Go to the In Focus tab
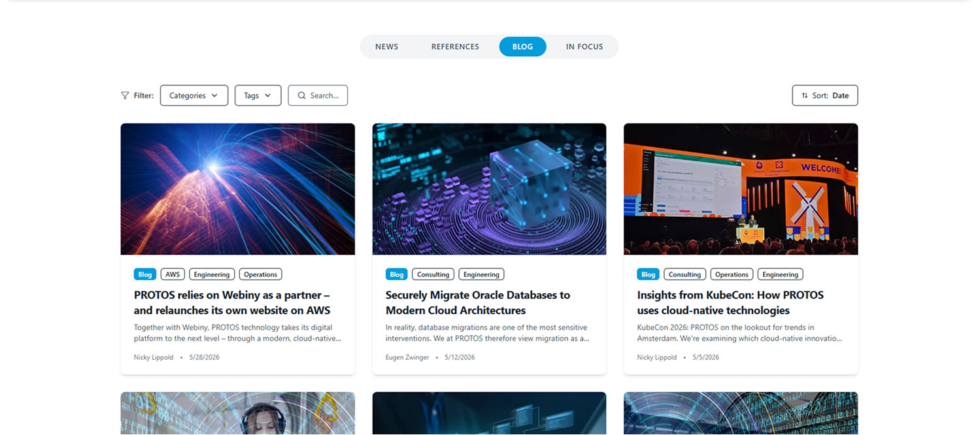The height and width of the screenshot is (435, 980). tap(584, 46)
